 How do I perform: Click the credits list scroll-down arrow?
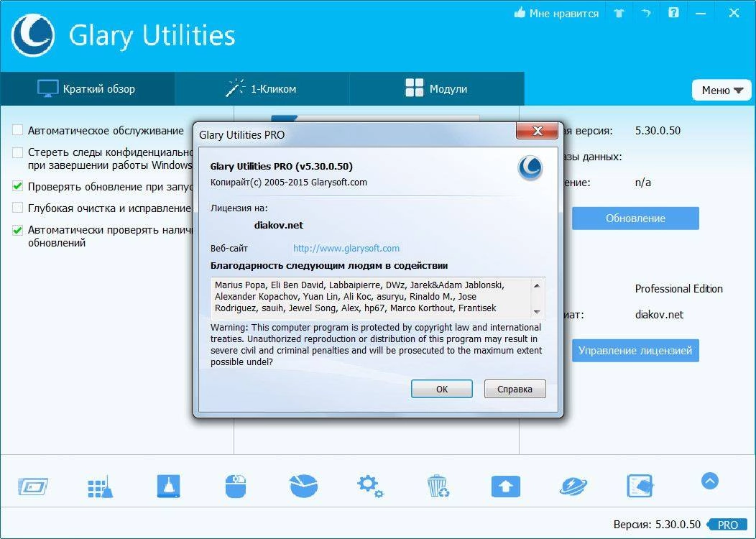[x=537, y=312]
